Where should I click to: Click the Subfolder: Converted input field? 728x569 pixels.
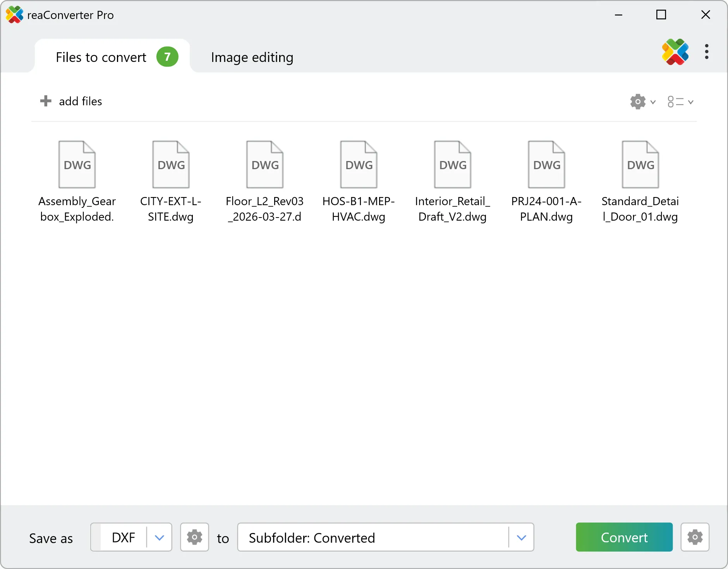pos(349,537)
